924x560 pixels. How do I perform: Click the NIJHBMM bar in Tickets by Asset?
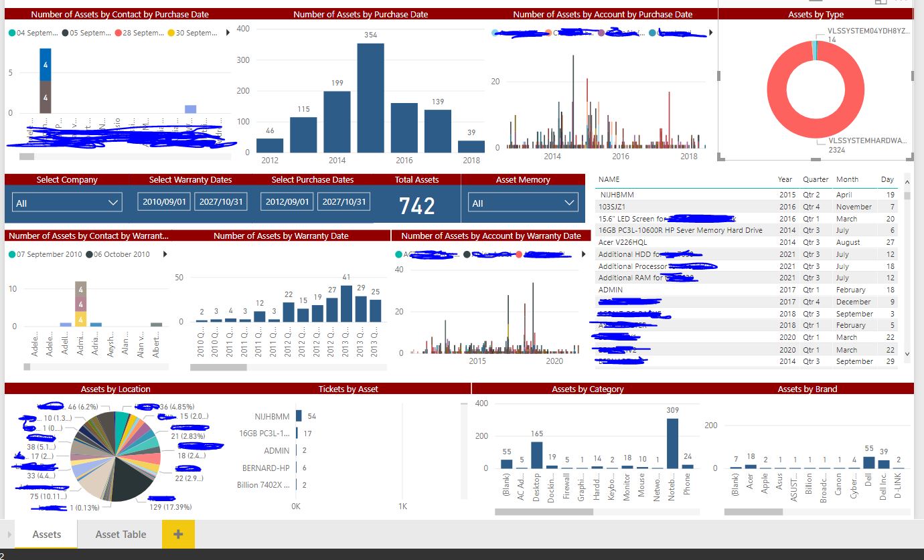coord(299,416)
